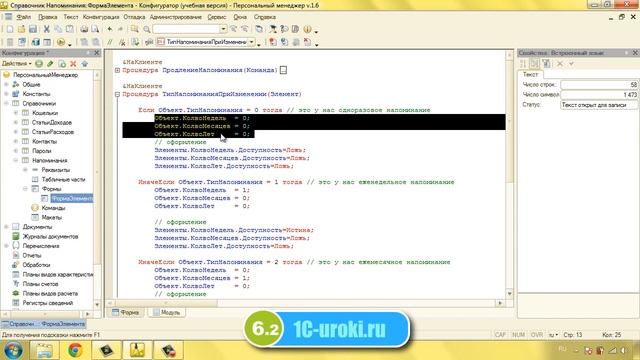
Task: Collapse the Формы node
Action: pyautogui.click(x=25, y=189)
